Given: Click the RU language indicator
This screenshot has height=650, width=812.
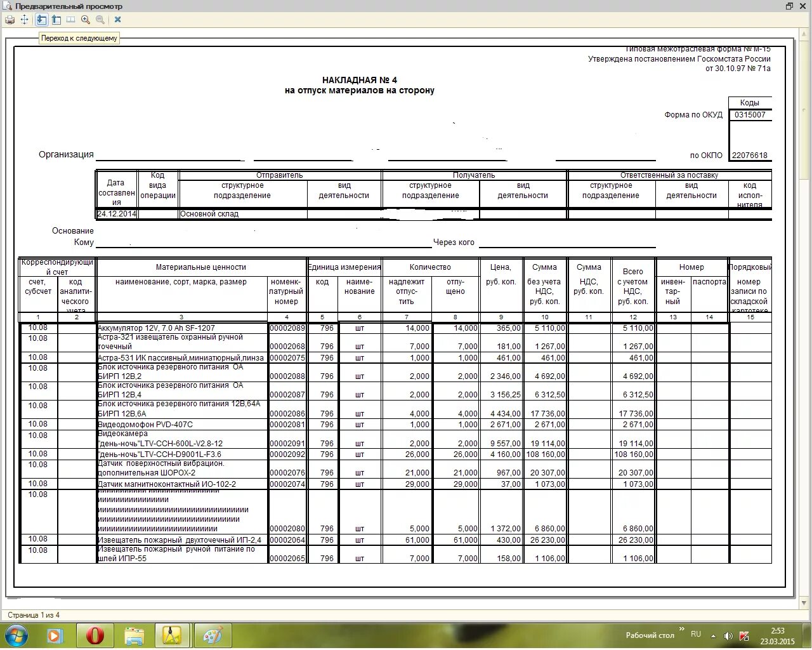Looking at the screenshot, I should point(696,634).
